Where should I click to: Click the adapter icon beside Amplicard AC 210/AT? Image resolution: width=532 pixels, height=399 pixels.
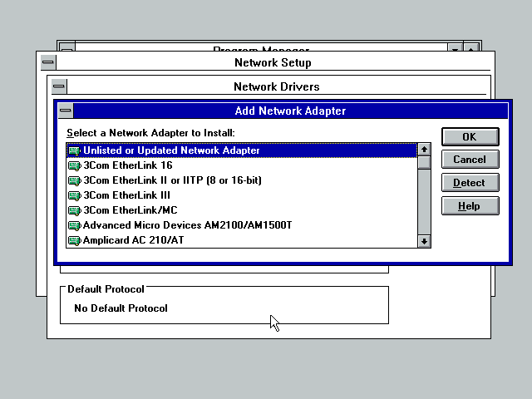point(74,240)
